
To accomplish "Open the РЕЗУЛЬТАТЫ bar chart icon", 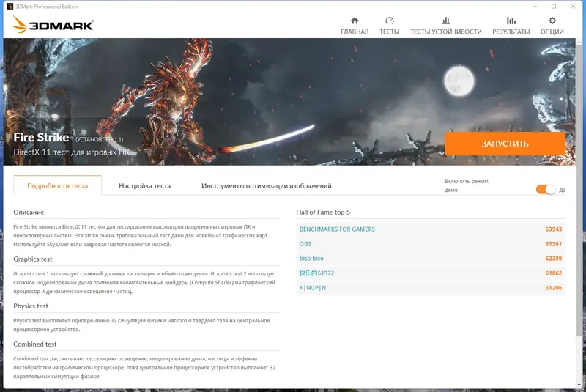I will click(x=511, y=21).
